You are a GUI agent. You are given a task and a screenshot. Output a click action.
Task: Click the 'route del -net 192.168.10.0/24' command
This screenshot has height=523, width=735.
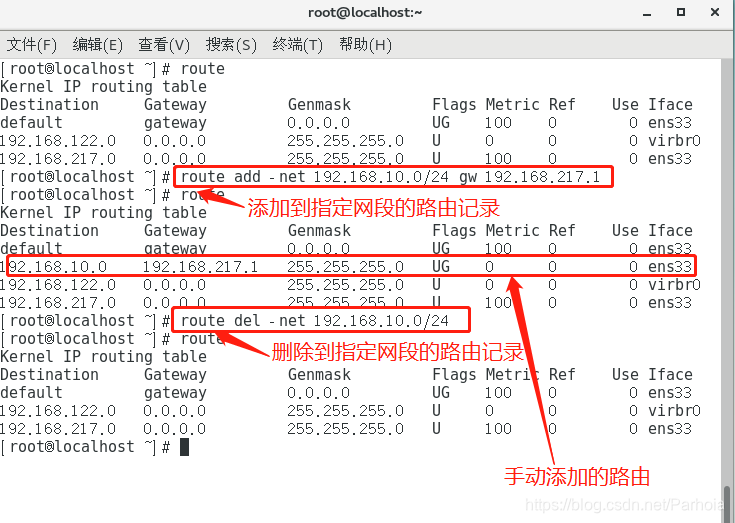[315, 321]
